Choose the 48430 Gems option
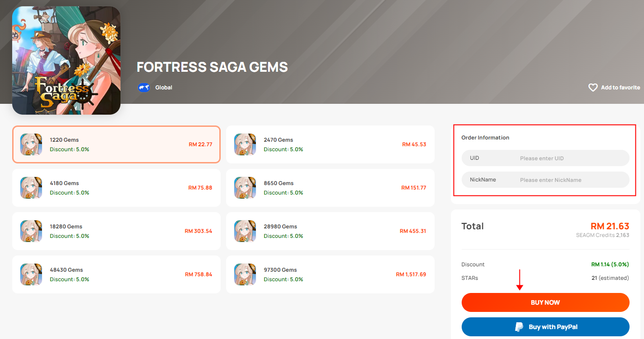Viewport: 644px width, 339px height. click(x=116, y=274)
